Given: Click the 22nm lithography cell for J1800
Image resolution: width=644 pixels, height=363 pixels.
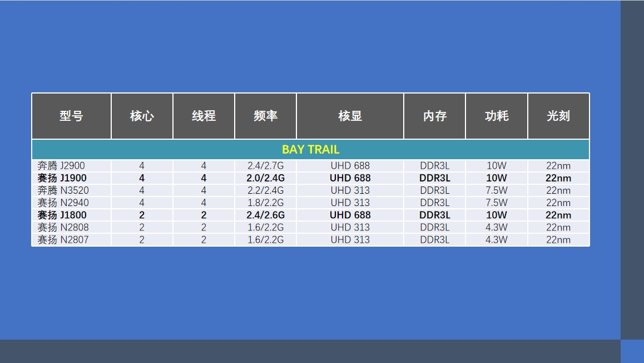Looking at the screenshot, I should [558, 215].
